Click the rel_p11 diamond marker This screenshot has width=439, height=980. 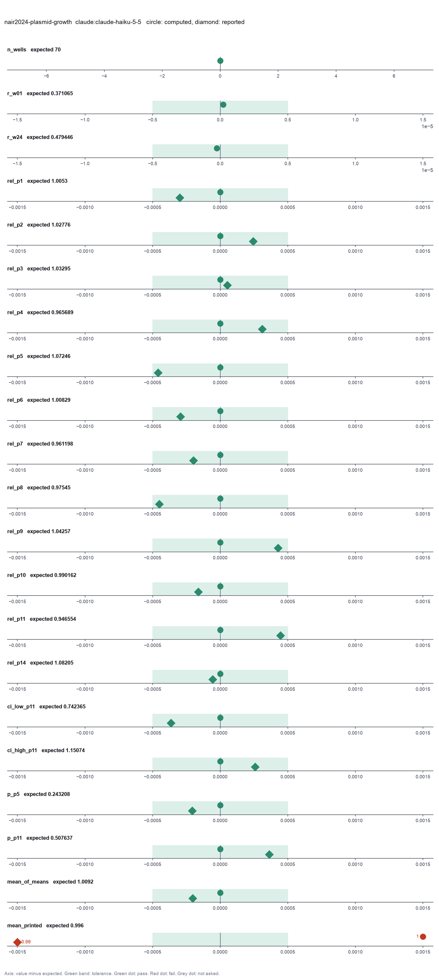[x=280, y=636]
